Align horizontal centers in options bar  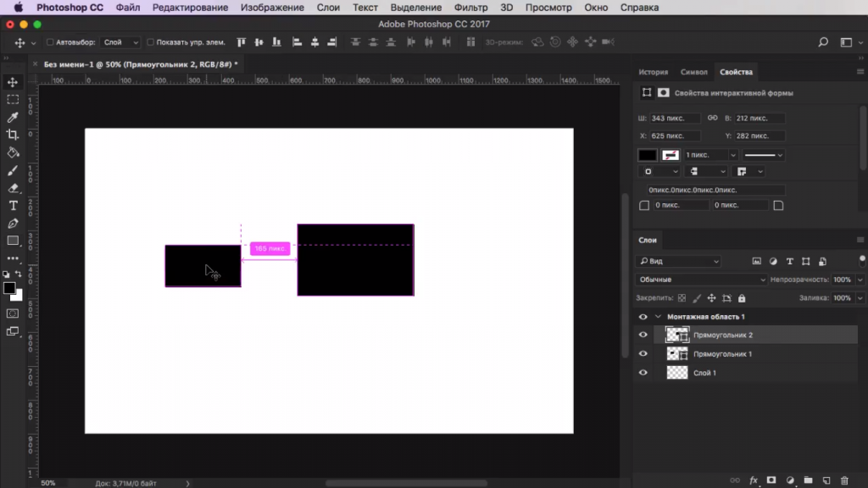314,42
